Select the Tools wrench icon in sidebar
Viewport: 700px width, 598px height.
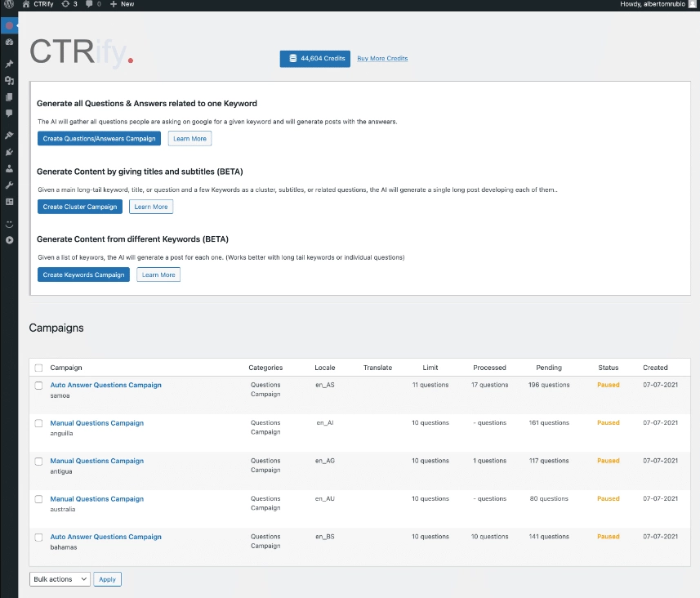(9, 185)
